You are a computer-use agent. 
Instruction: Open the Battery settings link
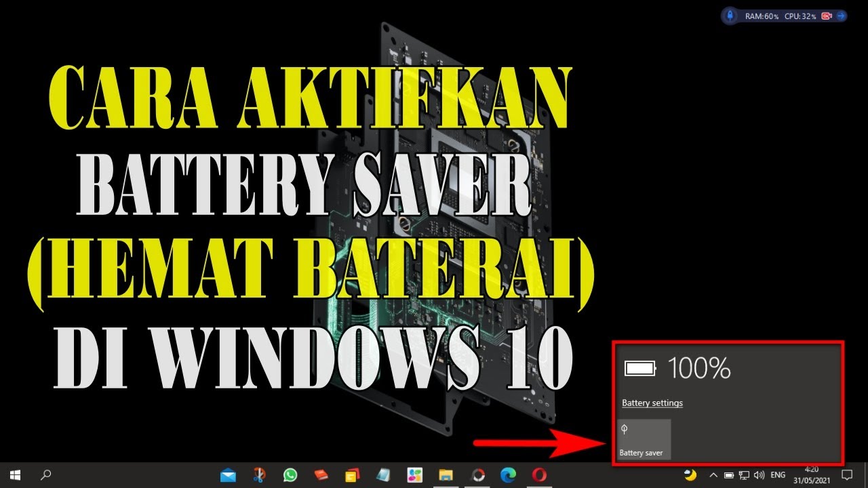[652, 403]
